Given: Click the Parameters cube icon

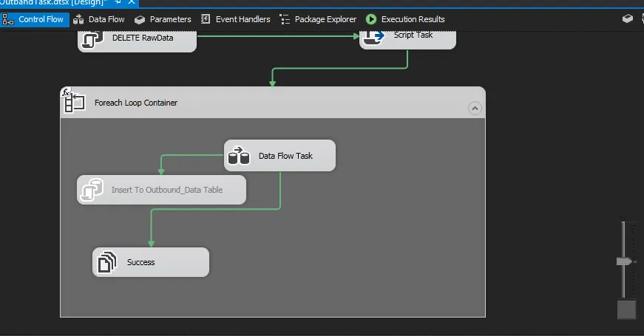Looking at the screenshot, I should coord(140,19).
